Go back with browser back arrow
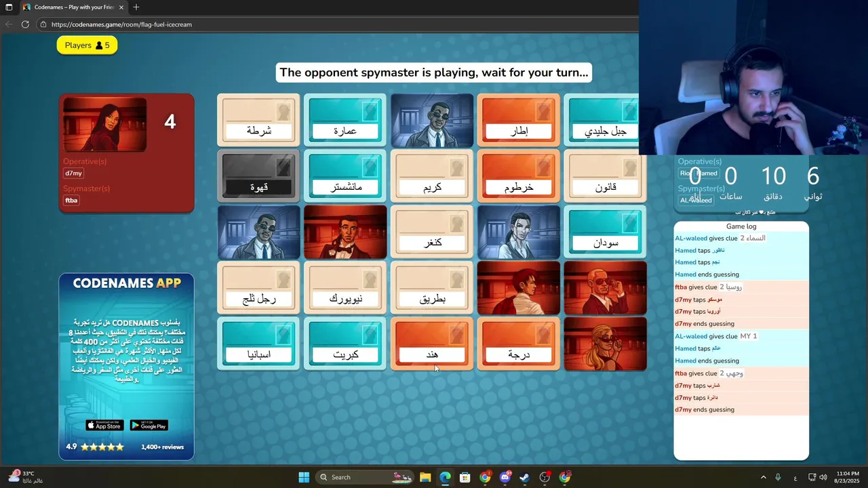The width and height of the screenshot is (868, 488). click(x=9, y=24)
